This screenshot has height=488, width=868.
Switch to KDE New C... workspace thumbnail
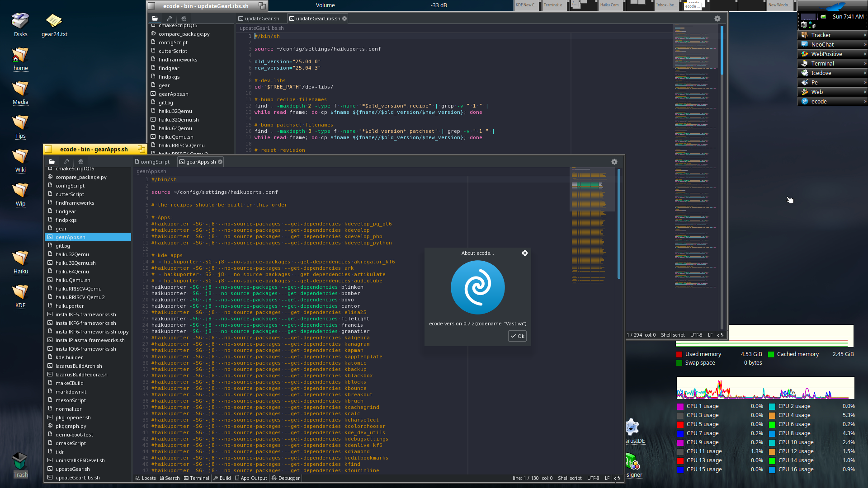(x=527, y=5)
